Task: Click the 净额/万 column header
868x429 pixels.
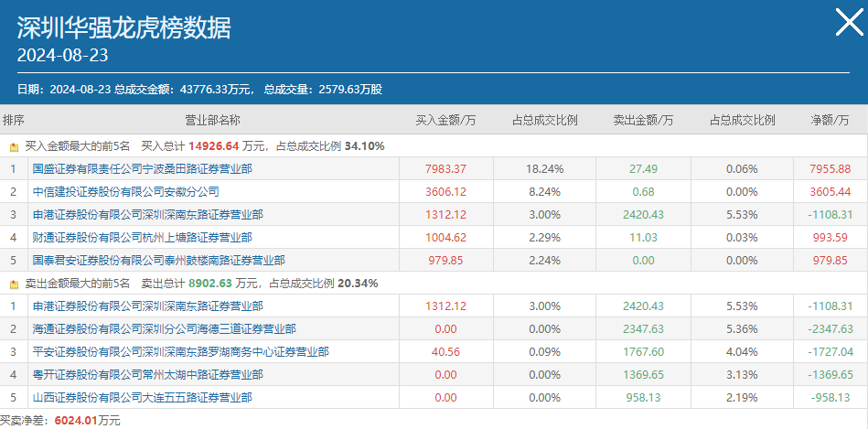Action: (830, 120)
